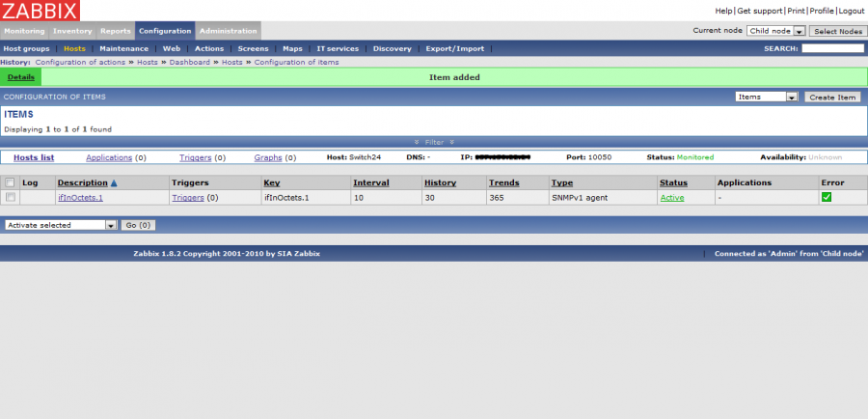Image resolution: width=868 pixels, height=419 pixels.
Task: Click the Details link in message bar
Action: tap(21, 77)
